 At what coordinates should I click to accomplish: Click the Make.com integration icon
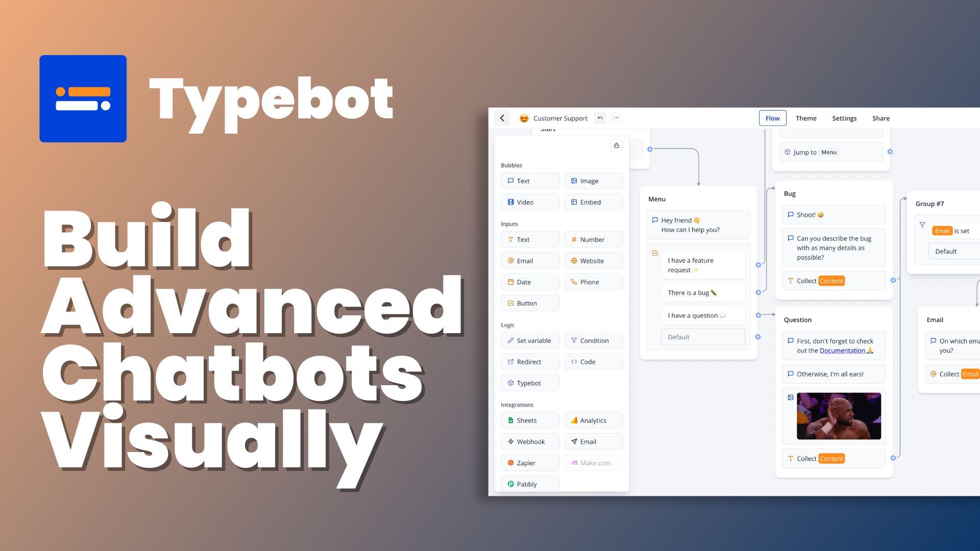[x=574, y=463]
